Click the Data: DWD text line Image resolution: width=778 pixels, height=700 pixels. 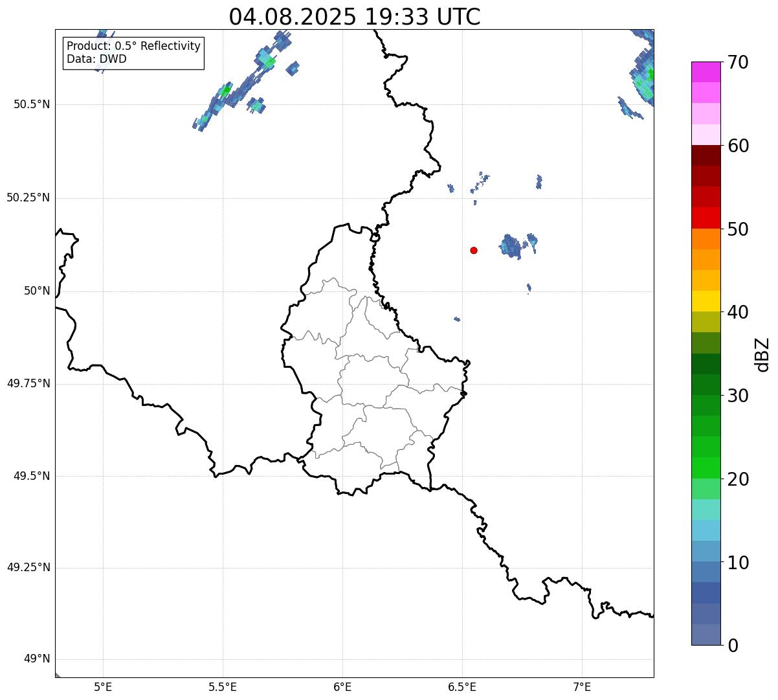coord(96,60)
